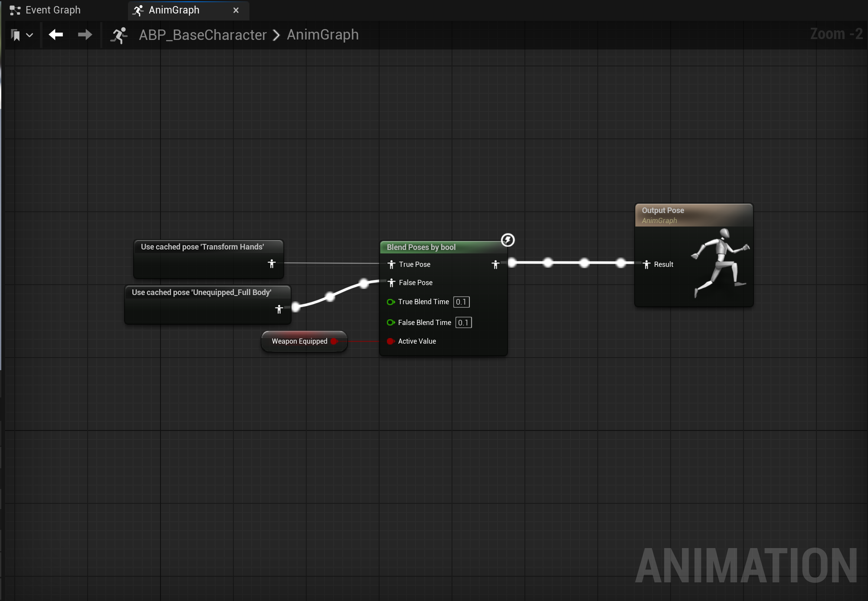Image resolution: width=868 pixels, height=601 pixels.
Task: Edit the True Blend Time value field
Action: tap(461, 302)
